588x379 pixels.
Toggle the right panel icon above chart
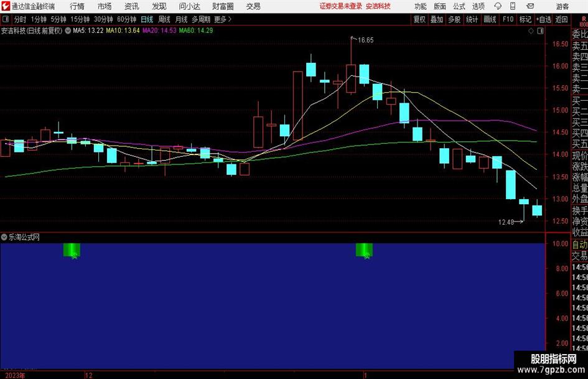click(x=540, y=31)
